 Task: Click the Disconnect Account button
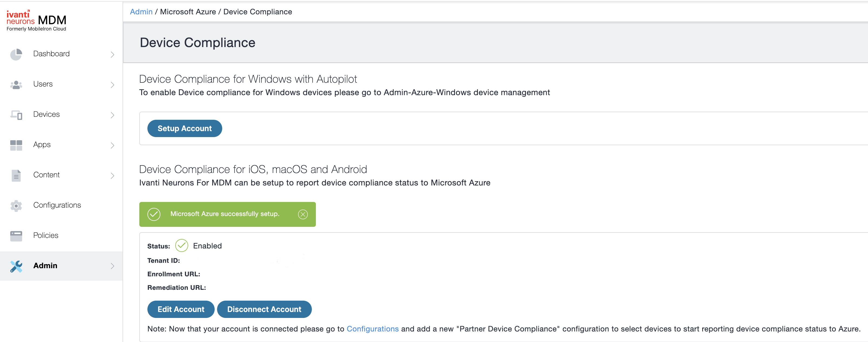point(264,309)
